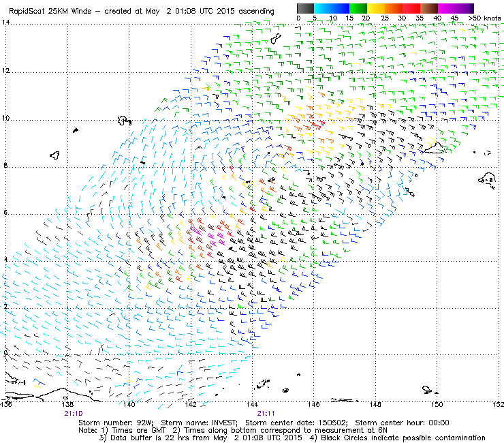Click the 'Storm name: INVEST;' text

pos(199,423)
